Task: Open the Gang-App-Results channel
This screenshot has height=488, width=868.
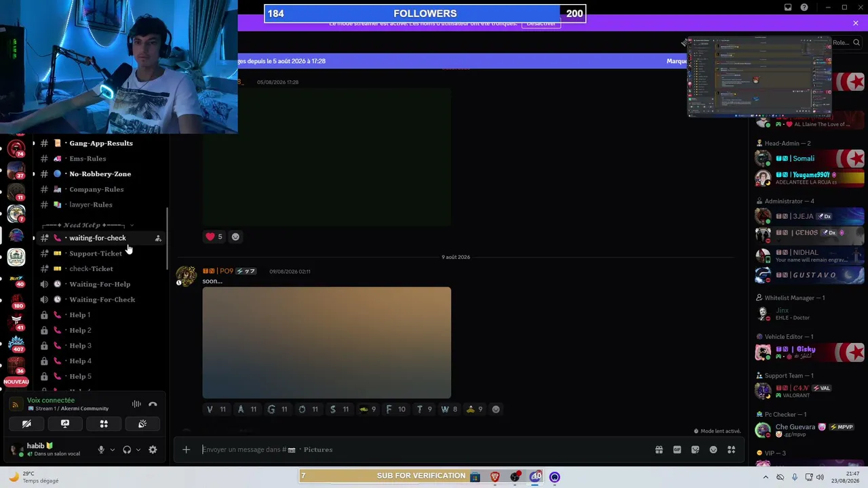Action: coord(100,143)
